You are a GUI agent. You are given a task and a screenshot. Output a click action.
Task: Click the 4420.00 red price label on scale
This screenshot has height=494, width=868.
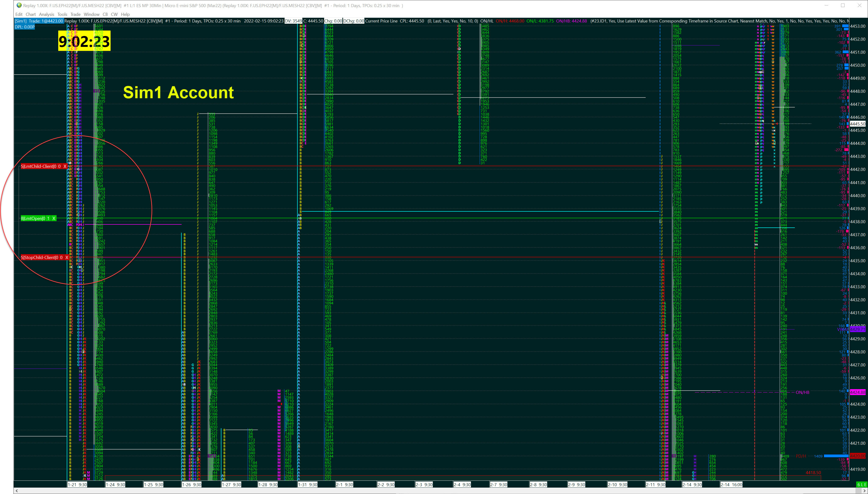point(858,456)
